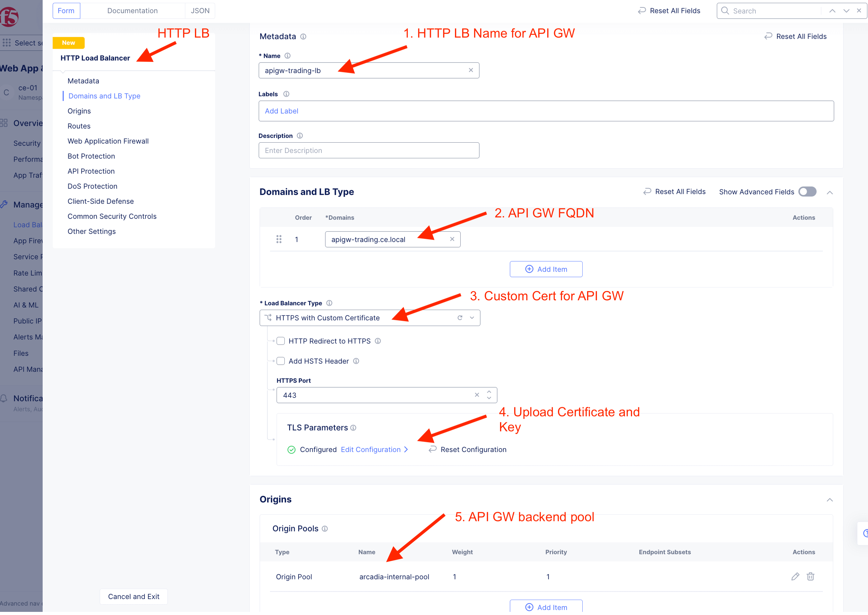Toggle Show Advanced Fields switch on
868x615 pixels.
point(807,192)
